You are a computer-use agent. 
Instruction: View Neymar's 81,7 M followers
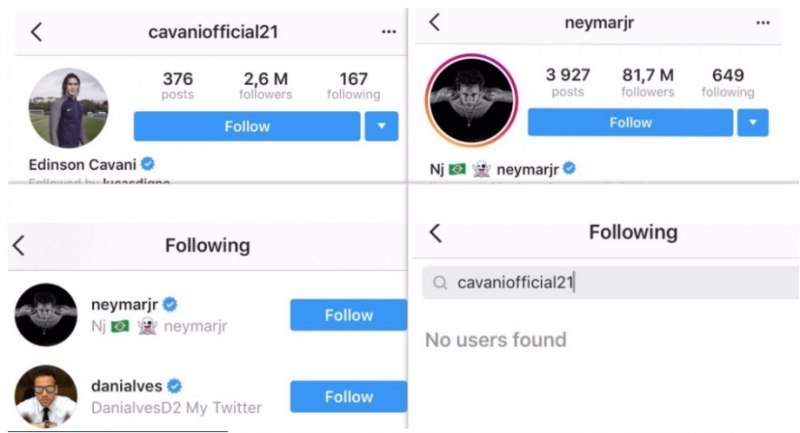[x=647, y=82]
